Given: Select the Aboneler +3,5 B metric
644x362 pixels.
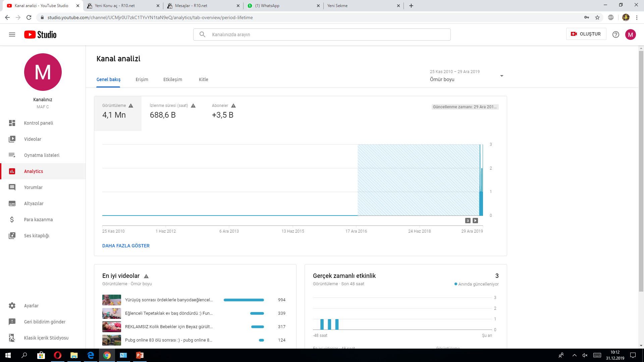Looking at the screenshot, I should click(x=224, y=114).
